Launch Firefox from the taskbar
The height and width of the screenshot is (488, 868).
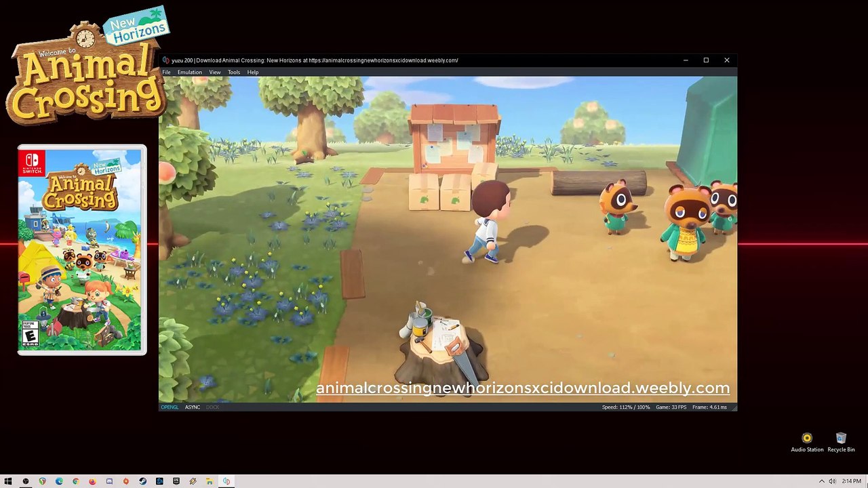[x=92, y=481]
